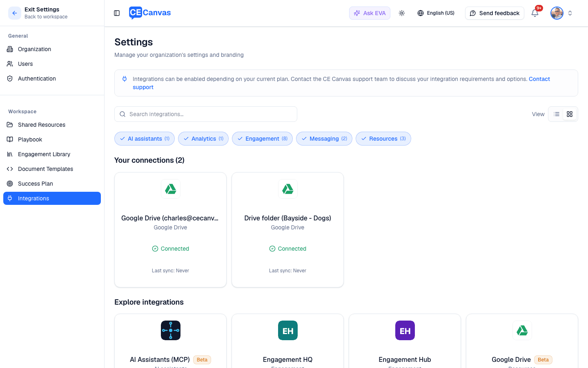
Task: Click the Explore integrations heading
Action: tap(149, 302)
